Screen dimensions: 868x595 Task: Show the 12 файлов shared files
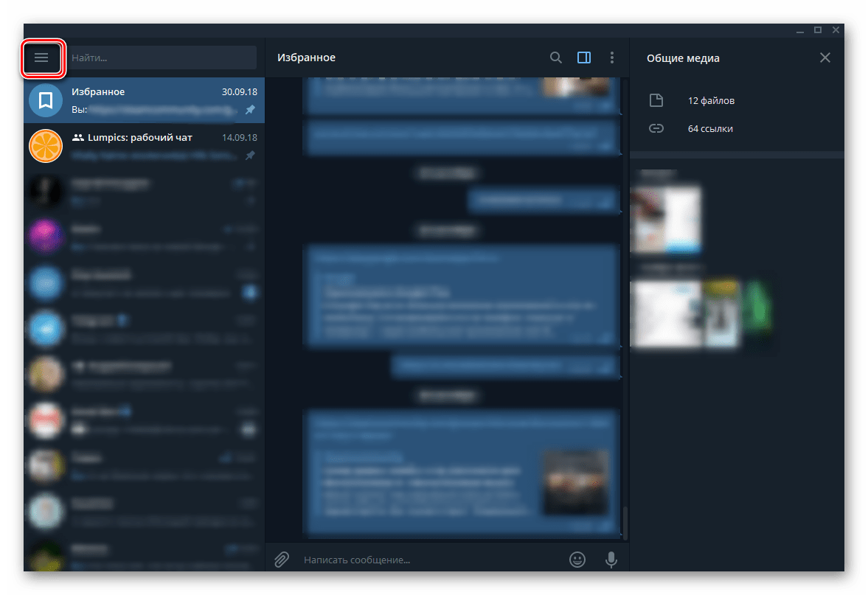click(711, 100)
